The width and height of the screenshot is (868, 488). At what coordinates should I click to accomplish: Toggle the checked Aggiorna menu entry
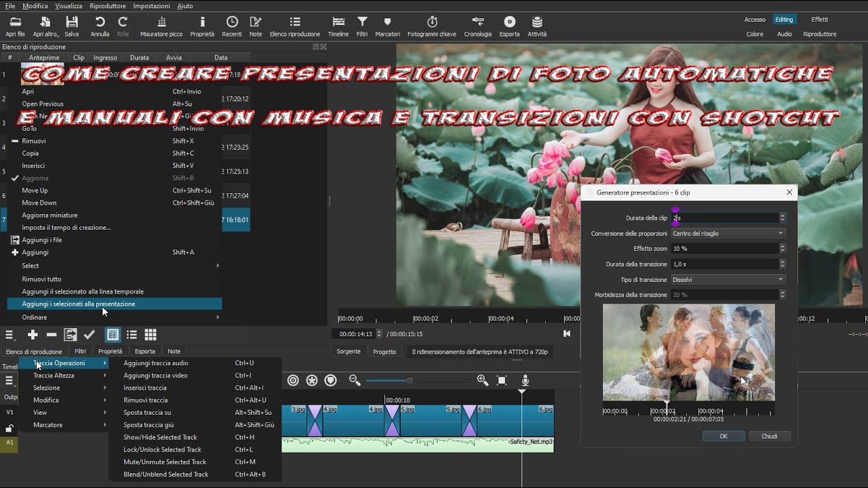[114, 178]
